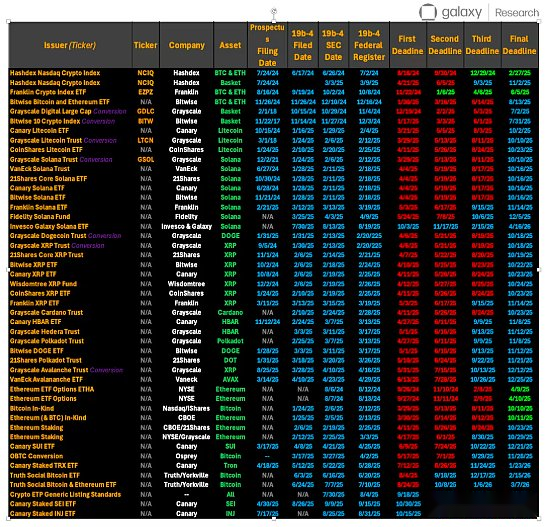547x527 pixels.
Task: Click the "OBTC Conversion" row name
Action: click(x=37, y=456)
